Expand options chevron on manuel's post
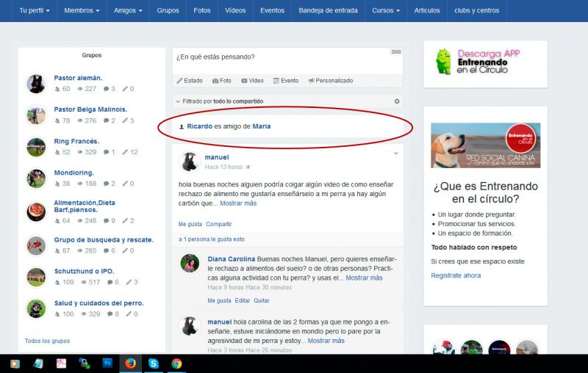This screenshot has height=373, width=588. tap(395, 153)
